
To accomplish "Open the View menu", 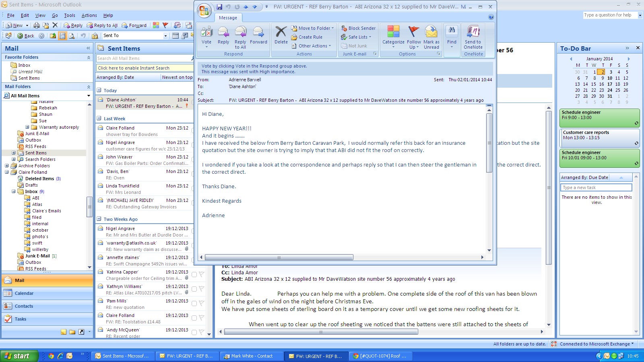I will [x=40, y=15].
